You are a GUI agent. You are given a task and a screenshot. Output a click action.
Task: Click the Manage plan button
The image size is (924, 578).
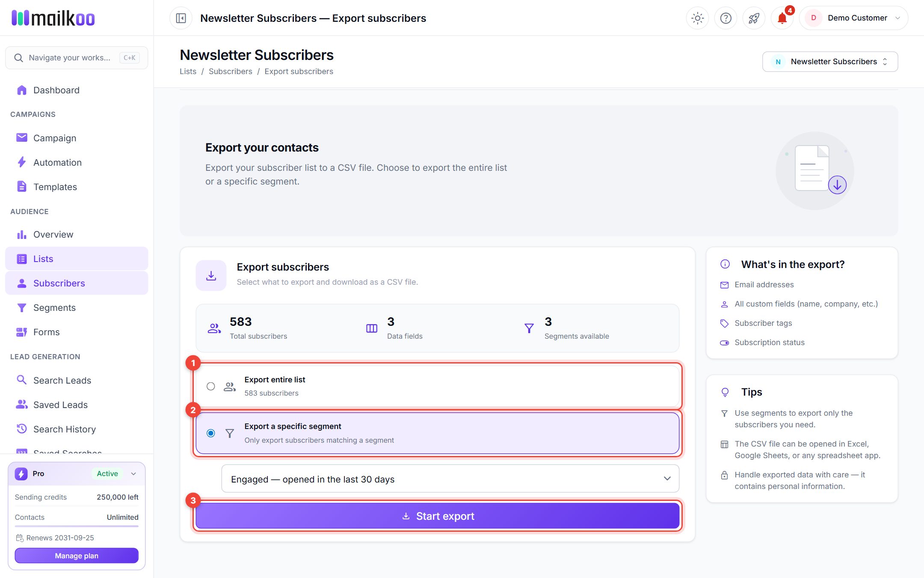[x=77, y=555]
